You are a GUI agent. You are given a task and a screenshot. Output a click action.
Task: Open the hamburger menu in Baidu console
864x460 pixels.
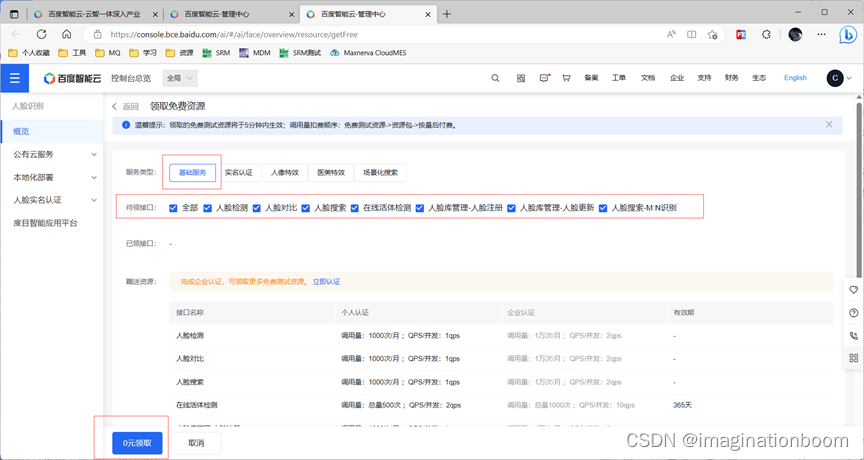tap(14, 78)
